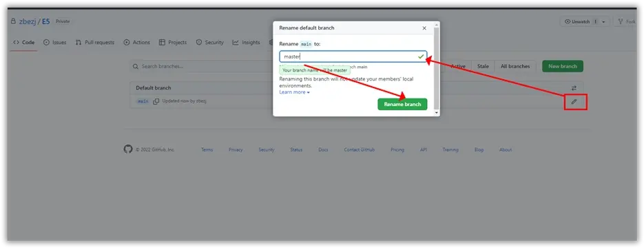Click the main branch label
The height and width of the screenshot is (248, 644).
pyautogui.click(x=143, y=101)
